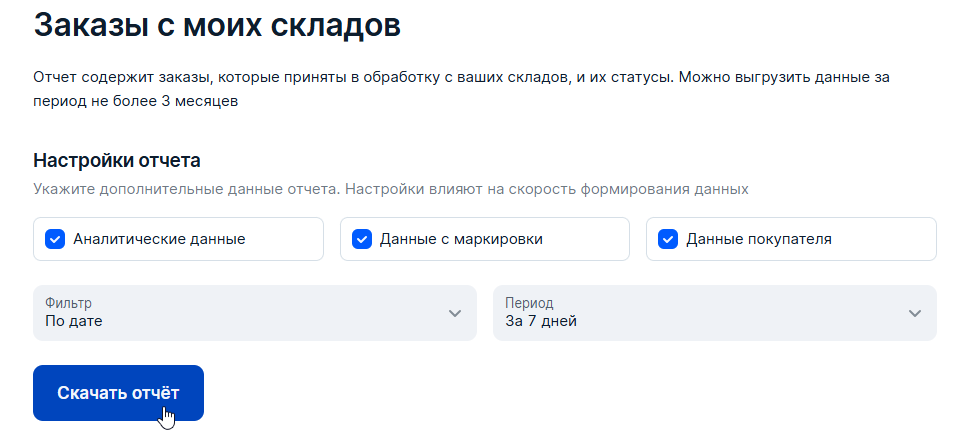Image resolution: width=965 pixels, height=434 pixels.
Task: Click the 'Настройки отчета' section title
Action: click(x=117, y=160)
